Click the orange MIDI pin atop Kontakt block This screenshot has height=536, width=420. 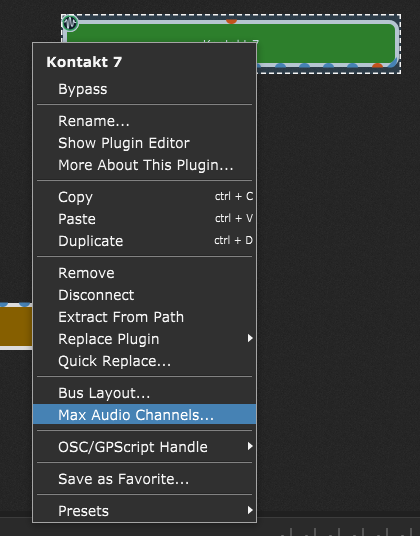[x=231, y=21]
